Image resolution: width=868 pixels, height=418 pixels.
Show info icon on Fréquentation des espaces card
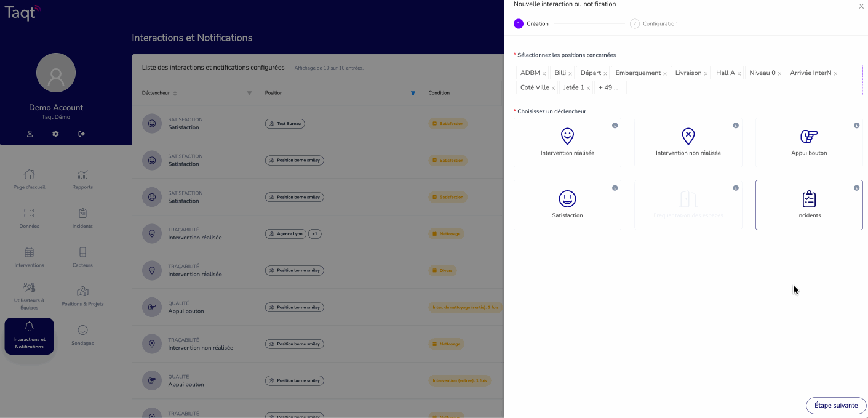point(736,188)
